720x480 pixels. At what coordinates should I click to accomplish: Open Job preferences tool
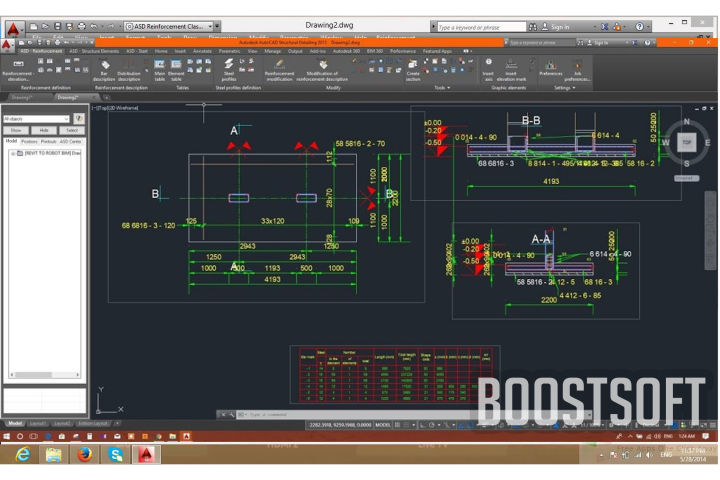pos(577,70)
